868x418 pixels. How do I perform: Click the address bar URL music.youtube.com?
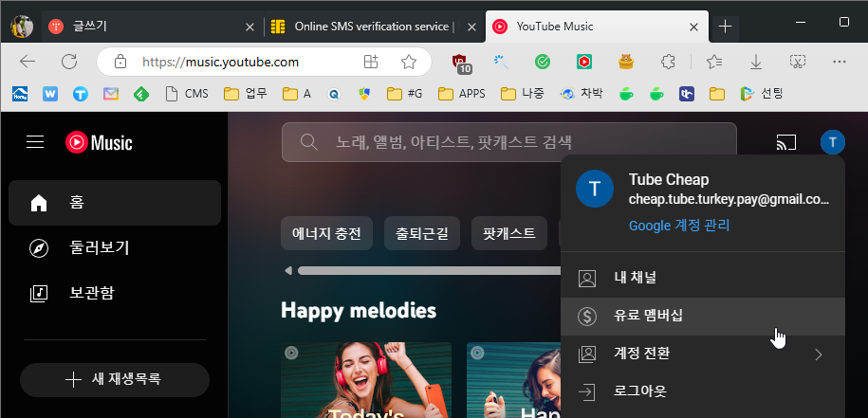tap(220, 62)
